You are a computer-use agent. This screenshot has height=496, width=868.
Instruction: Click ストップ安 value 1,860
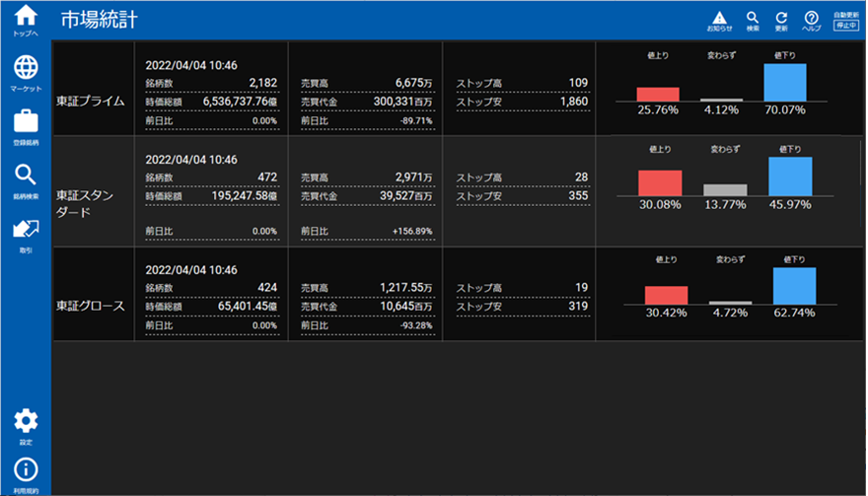coord(574,102)
